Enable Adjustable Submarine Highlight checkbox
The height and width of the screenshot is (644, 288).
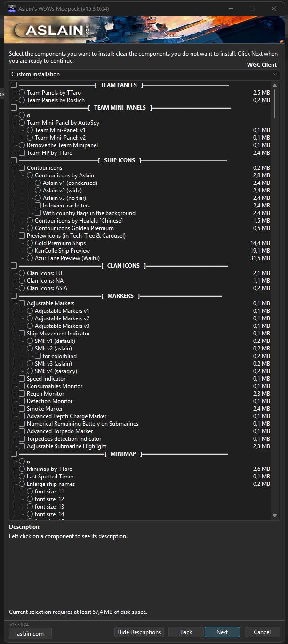pyautogui.click(x=22, y=446)
